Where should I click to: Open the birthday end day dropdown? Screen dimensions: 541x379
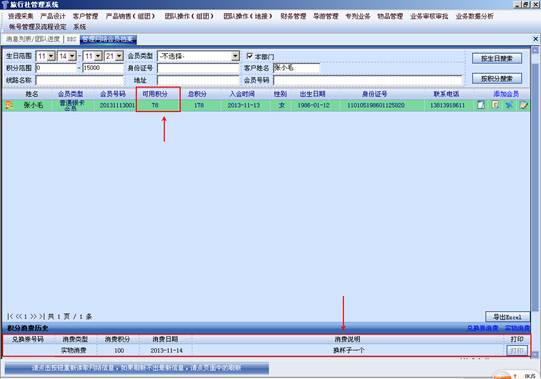coord(119,56)
